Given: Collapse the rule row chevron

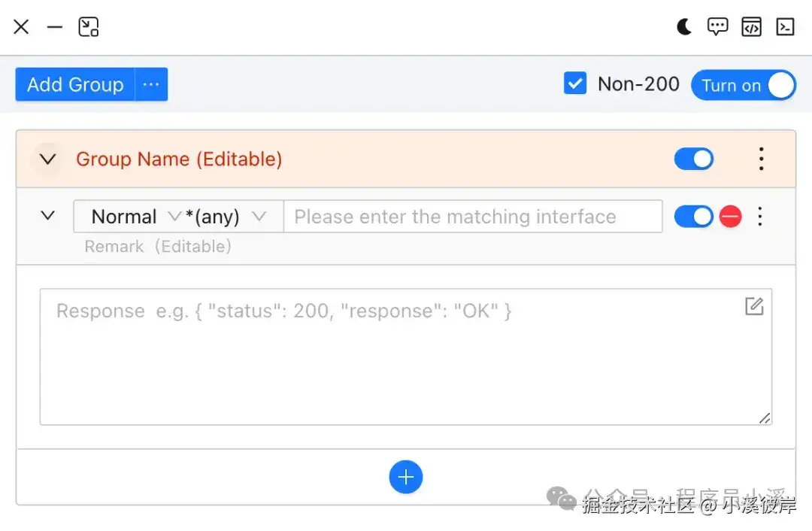Looking at the screenshot, I should [x=47, y=216].
